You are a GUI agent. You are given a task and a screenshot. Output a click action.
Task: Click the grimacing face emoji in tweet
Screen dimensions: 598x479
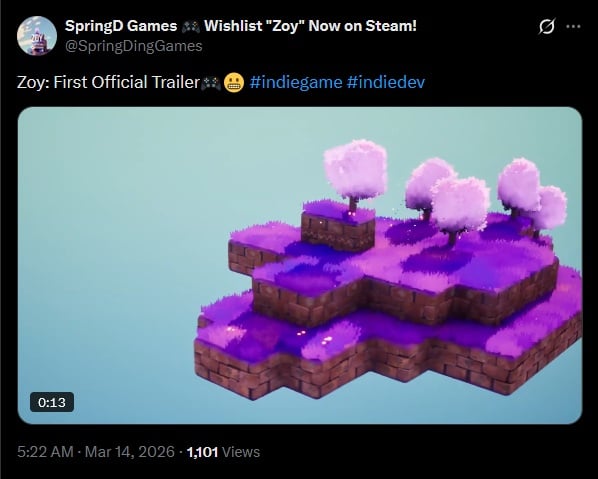(x=234, y=82)
